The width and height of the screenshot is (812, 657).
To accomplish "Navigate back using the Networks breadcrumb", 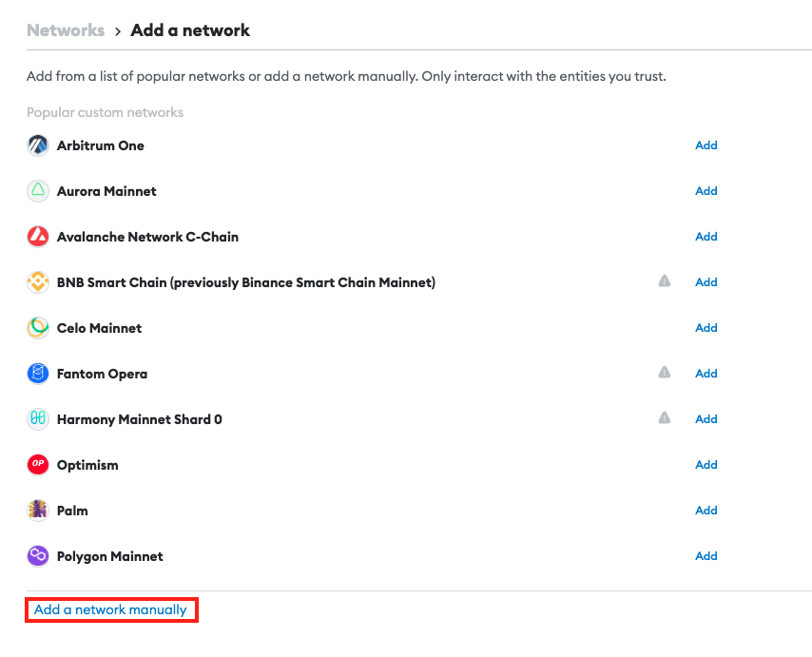I will [x=65, y=29].
